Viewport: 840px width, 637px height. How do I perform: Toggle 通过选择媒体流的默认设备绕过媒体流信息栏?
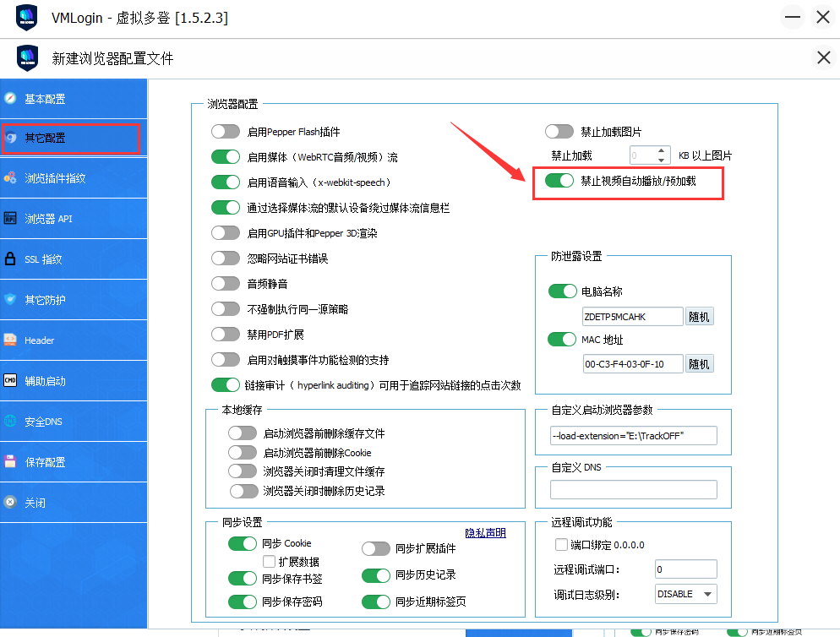[226, 207]
